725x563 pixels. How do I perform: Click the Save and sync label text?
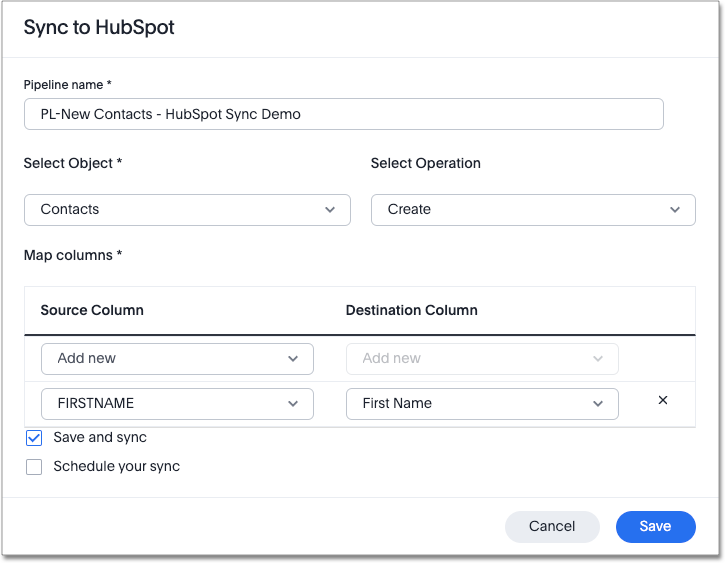(100, 438)
